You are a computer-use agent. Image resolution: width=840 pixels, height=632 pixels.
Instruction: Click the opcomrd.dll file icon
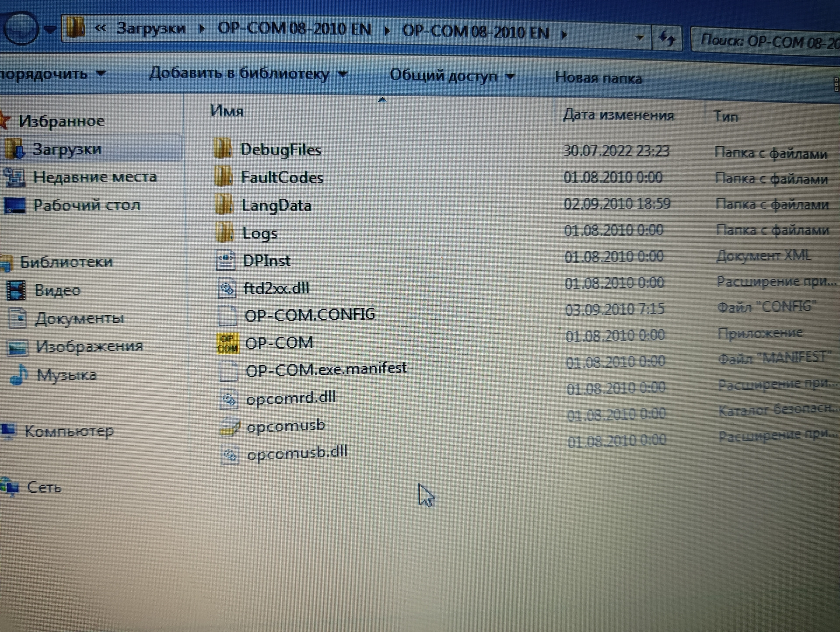click(x=229, y=399)
